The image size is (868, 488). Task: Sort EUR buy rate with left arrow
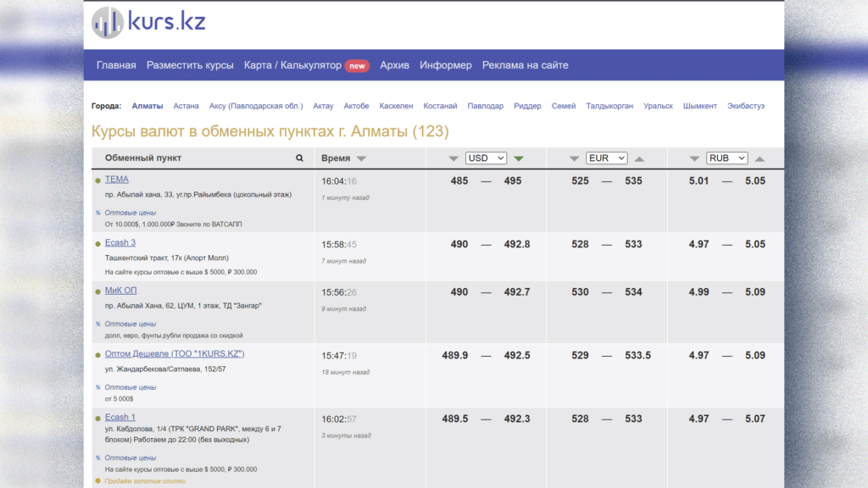point(574,158)
